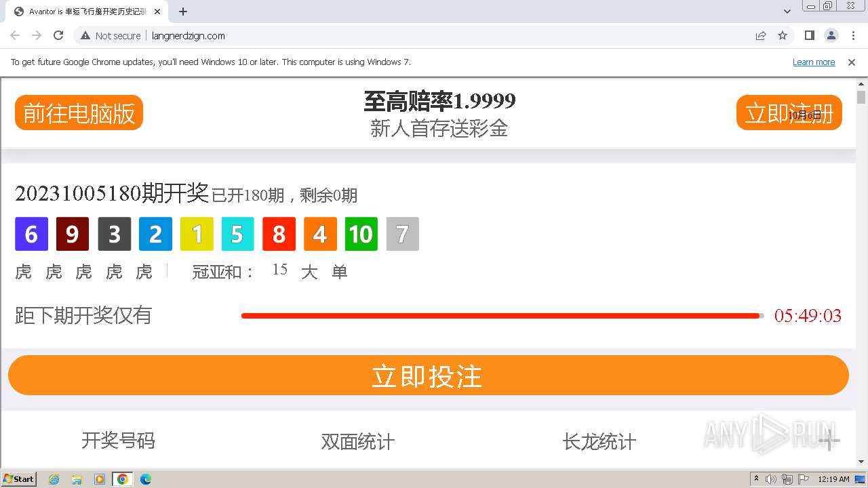Open Windows Media Player from the taskbar
Viewport: 868px width, 488px height.
pos(100,479)
